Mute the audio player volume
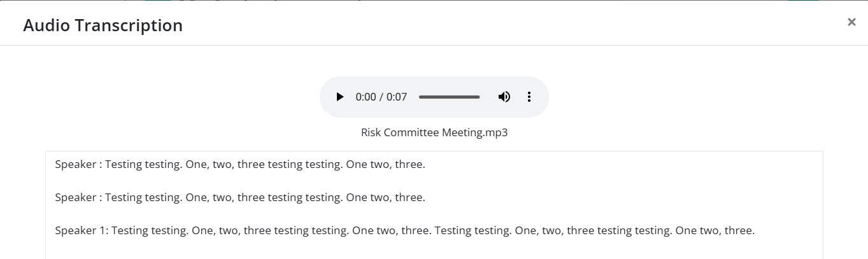This screenshot has width=868, height=259. 504,97
